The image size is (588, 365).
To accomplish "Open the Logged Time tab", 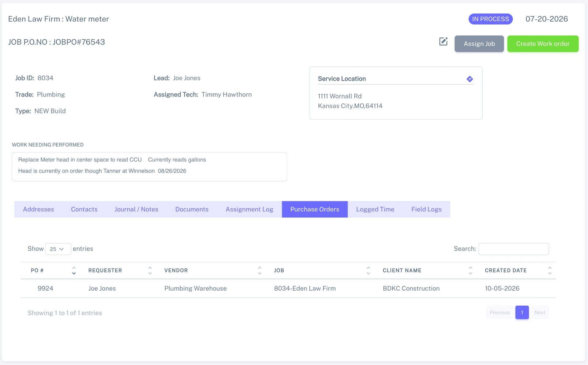I will pyautogui.click(x=375, y=209).
